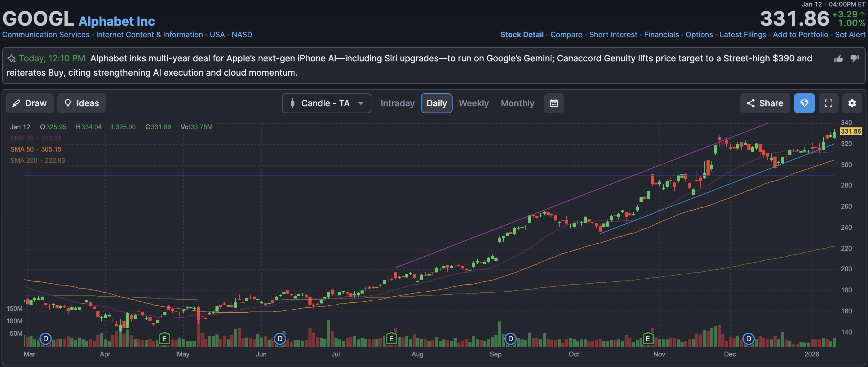The height and width of the screenshot is (367, 868).
Task: Click the thumbs down icon on news
Action: click(855, 58)
